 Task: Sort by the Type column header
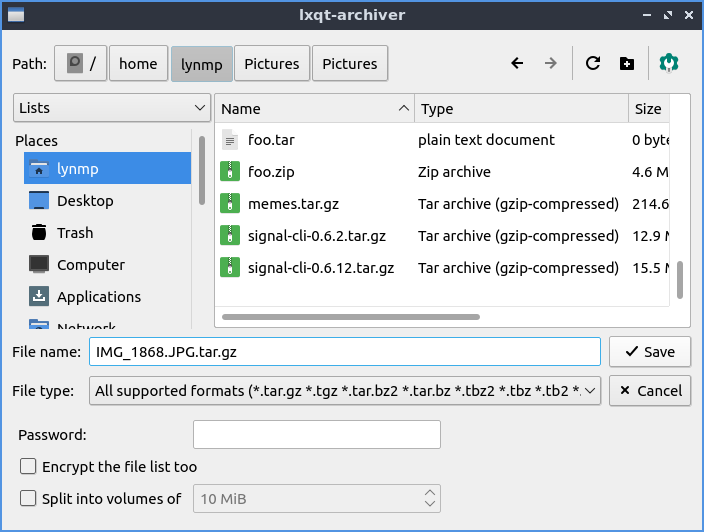[520, 109]
